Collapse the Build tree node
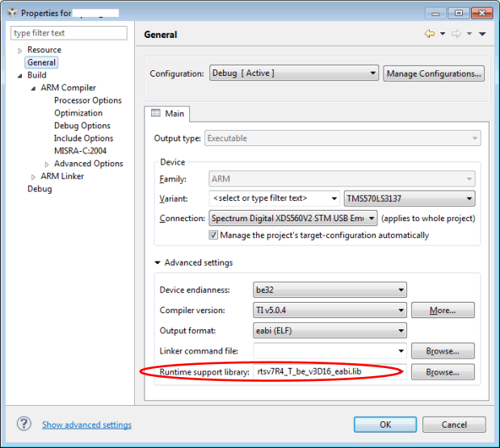The height and width of the screenshot is (448, 500). point(19,76)
